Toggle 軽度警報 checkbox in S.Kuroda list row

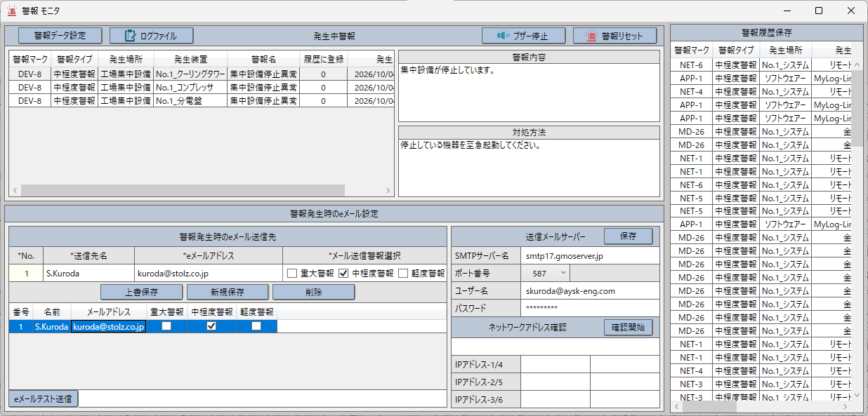[256, 326]
